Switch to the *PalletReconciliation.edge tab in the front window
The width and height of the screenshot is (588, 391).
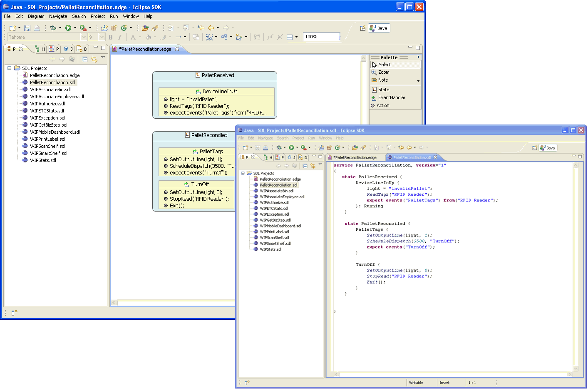[355, 157]
